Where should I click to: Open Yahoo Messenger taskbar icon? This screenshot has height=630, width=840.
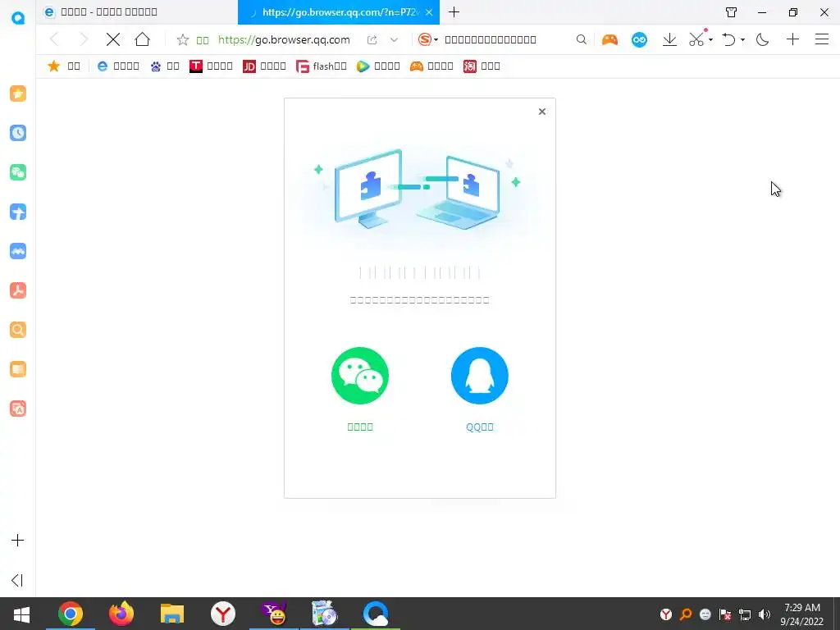point(274,614)
